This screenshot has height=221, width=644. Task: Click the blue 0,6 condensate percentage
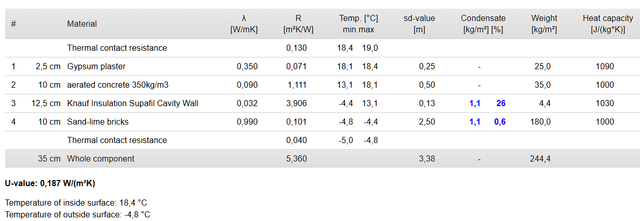(x=499, y=122)
